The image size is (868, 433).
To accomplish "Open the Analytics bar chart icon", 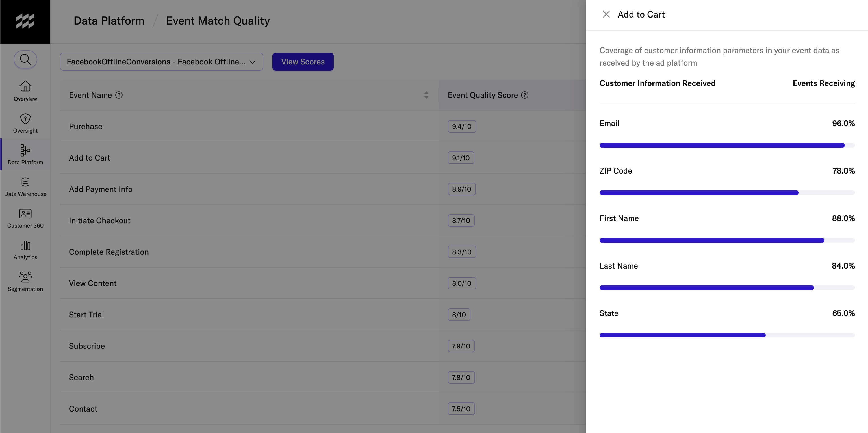I will [x=25, y=245].
